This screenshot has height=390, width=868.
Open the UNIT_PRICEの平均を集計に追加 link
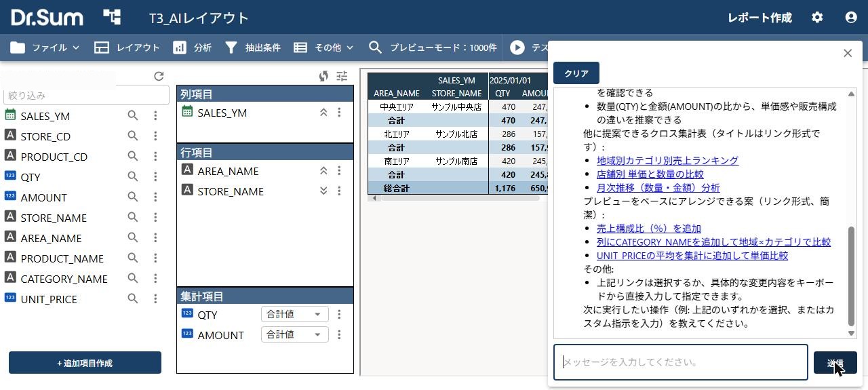point(692,256)
